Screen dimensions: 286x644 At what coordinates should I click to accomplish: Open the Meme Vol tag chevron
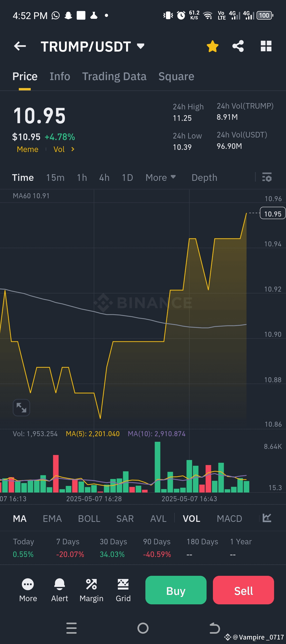73,149
